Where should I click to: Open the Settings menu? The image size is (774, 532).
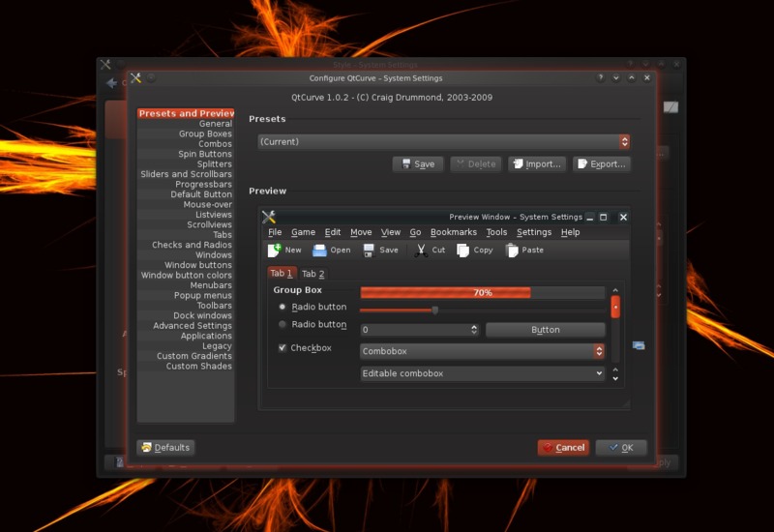coord(534,232)
